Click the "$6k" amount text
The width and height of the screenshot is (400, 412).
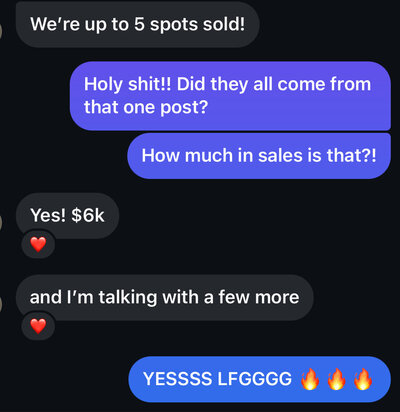click(x=88, y=215)
